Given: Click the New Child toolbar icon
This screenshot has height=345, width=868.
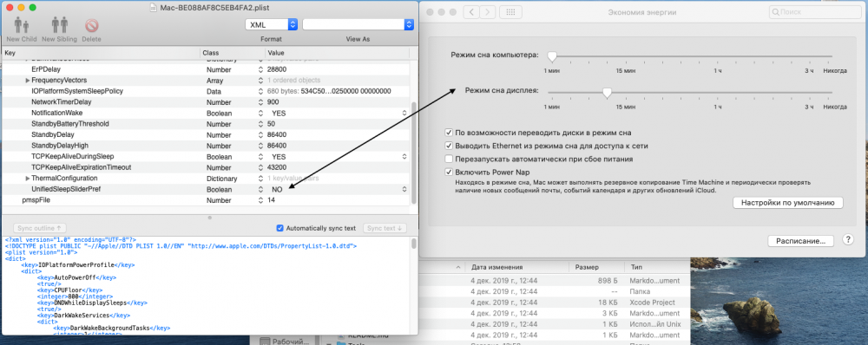Looking at the screenshot, I should click(x=21, y=25).
